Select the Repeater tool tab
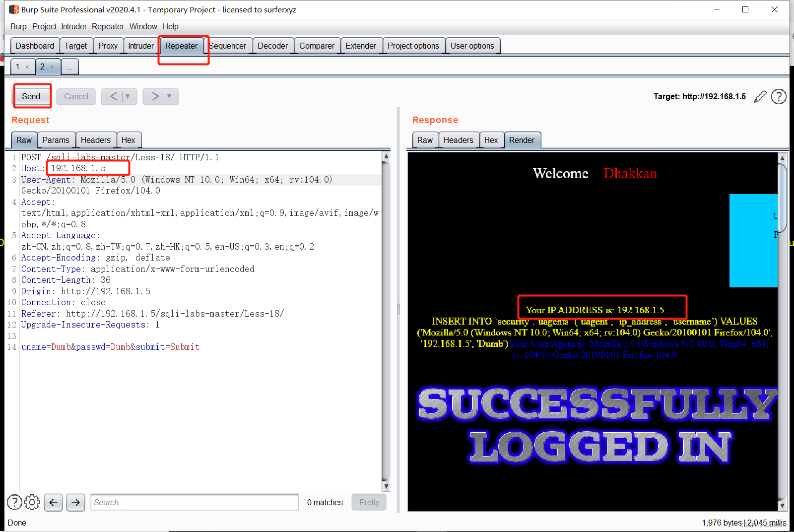 181,46
